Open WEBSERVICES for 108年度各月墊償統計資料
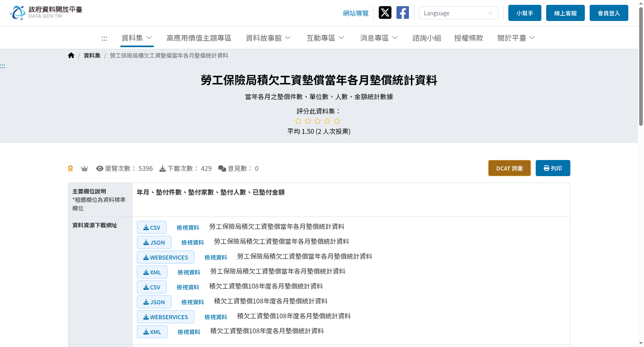The image size is (644, 347). tap(165, 317)
